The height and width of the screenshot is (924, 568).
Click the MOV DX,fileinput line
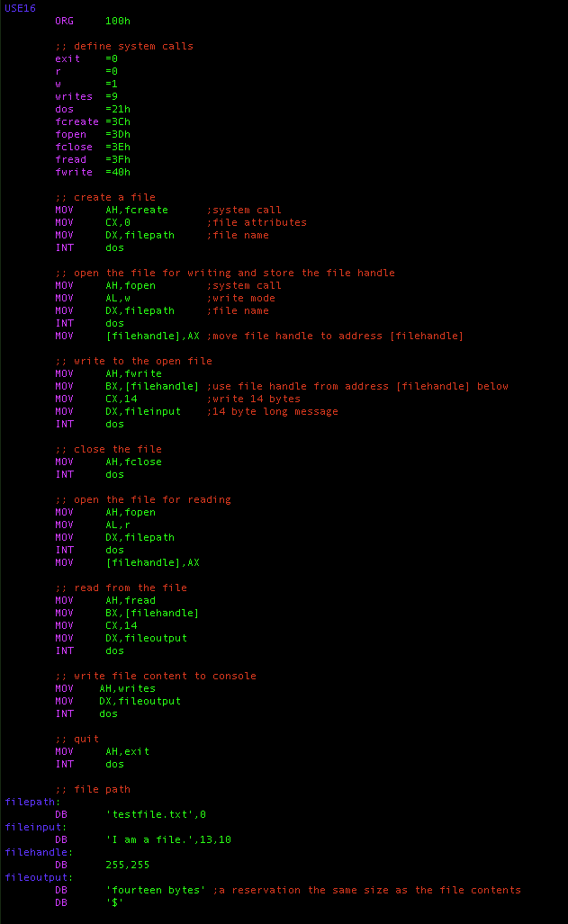coord(118,411)
